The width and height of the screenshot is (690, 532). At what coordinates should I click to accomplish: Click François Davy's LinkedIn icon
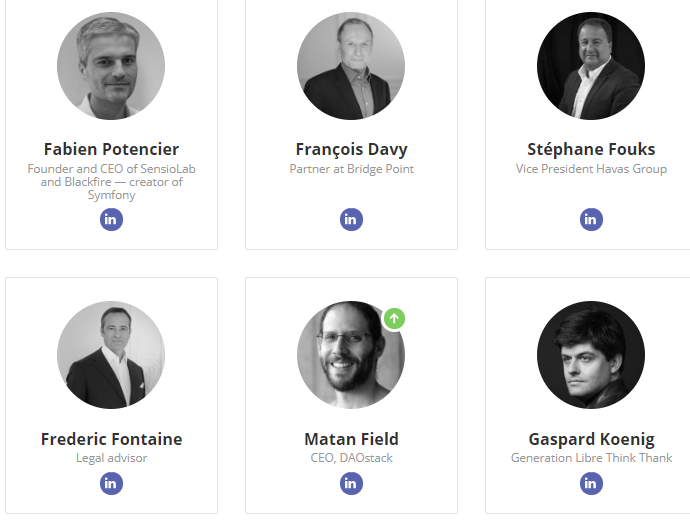click(351, 219)
